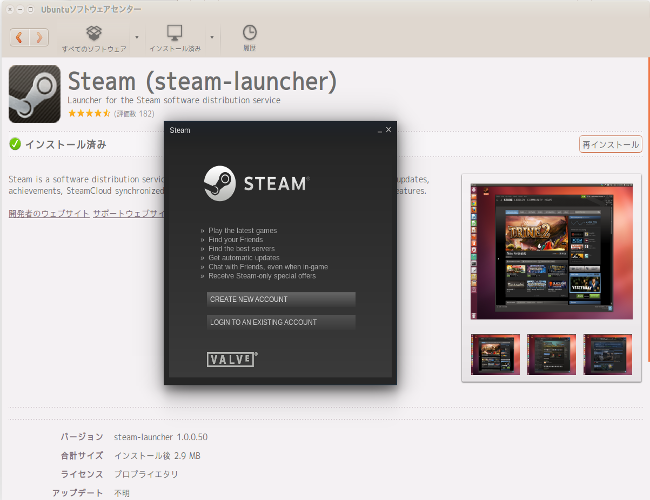This screenshot has height=500, width=650.
Task: Click the 再インストール reinstall button
Action: [611, 144]
